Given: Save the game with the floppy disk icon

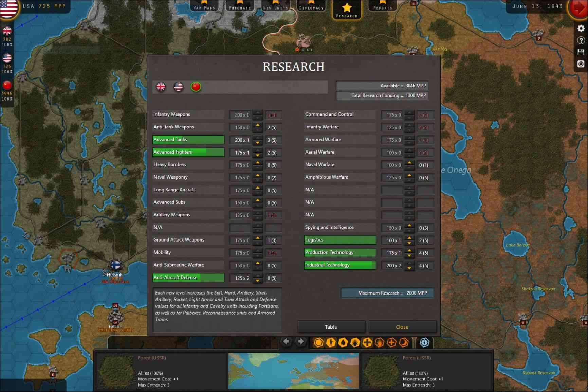Looking at the screenshot, I should [581, 52].
